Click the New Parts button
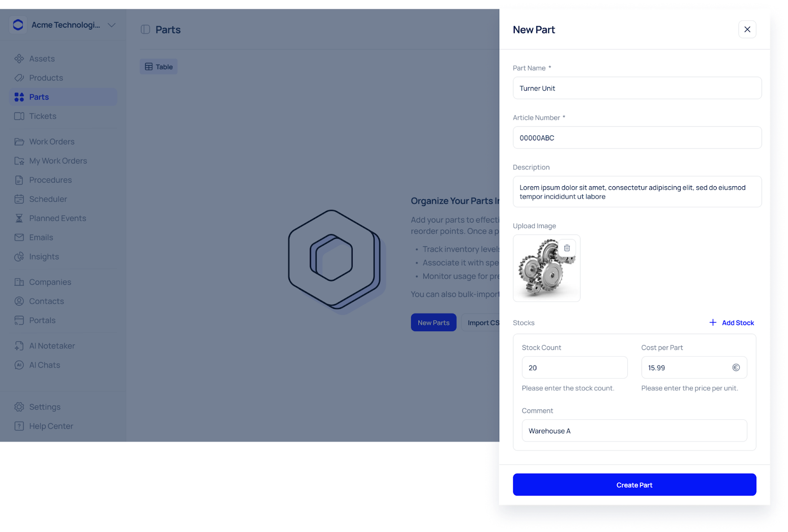 click(x=433, y=323)
